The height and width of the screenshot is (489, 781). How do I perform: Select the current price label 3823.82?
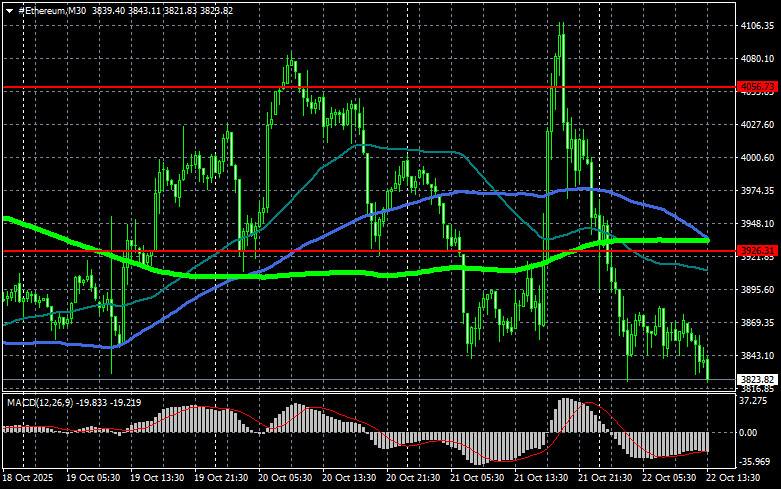[755, 380]
